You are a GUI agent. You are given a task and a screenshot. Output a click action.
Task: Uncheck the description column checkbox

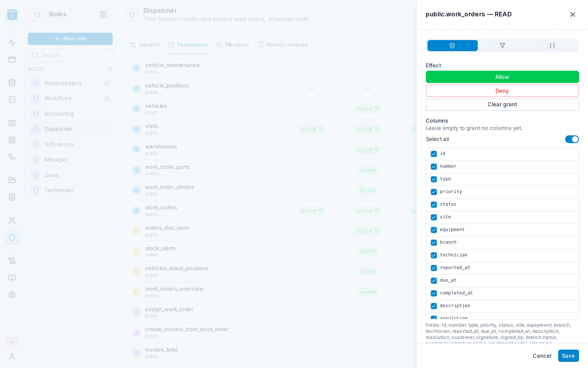pos(434,306)
